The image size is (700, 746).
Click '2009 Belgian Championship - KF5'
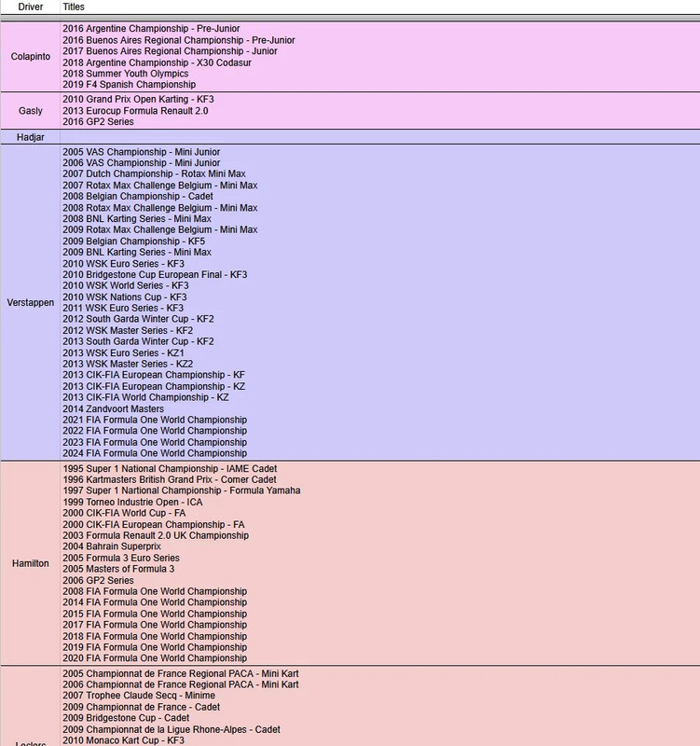[133, 241]
